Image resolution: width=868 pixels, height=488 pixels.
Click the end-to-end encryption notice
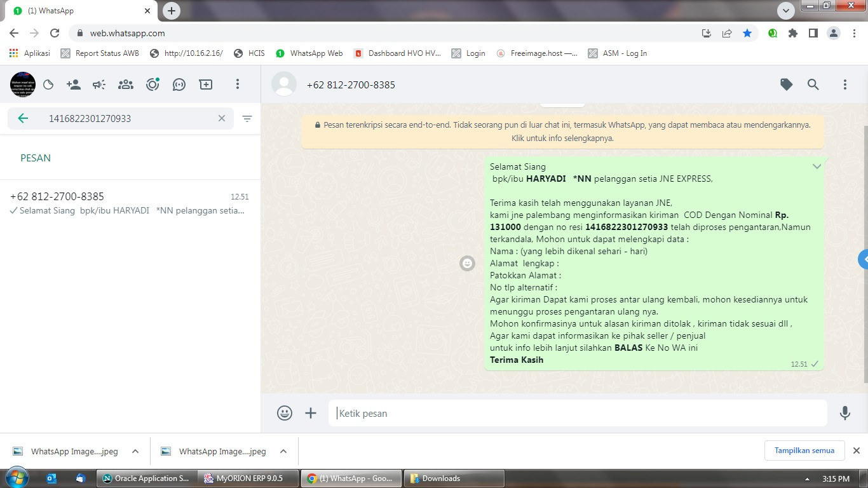[x=562, y=132]
